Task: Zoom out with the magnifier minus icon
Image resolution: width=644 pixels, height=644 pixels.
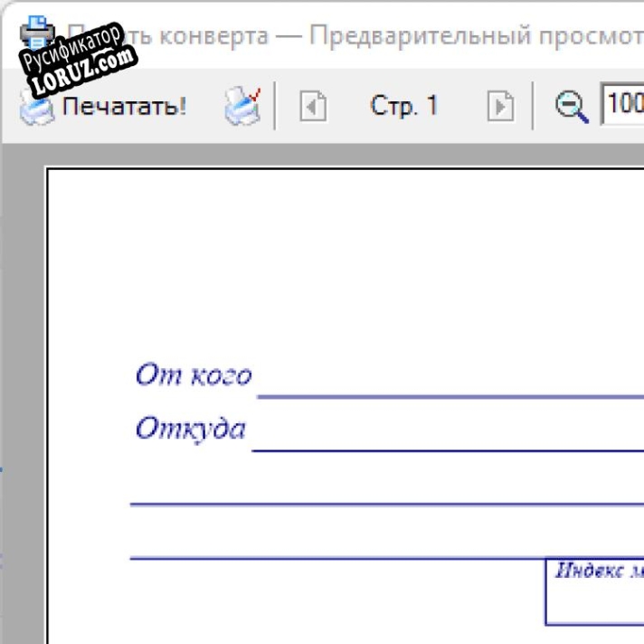Action: point(572,107)
